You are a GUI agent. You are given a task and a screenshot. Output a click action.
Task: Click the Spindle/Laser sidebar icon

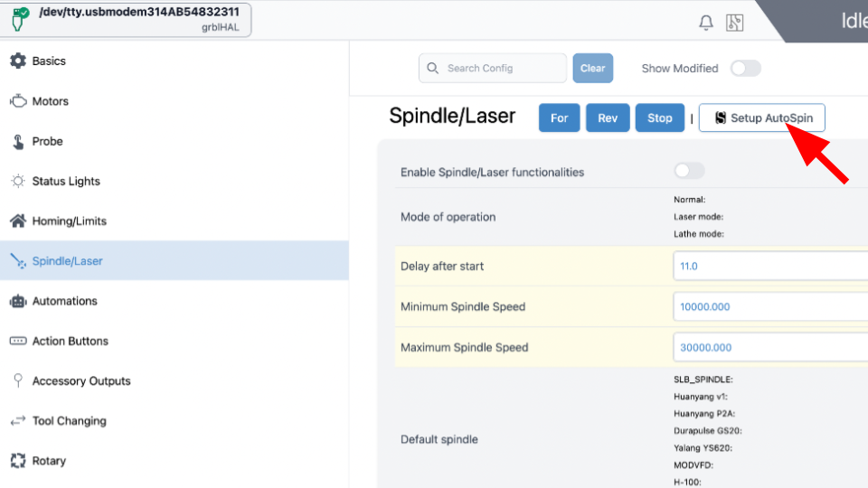pyautogui.click(x=18, y=261)
